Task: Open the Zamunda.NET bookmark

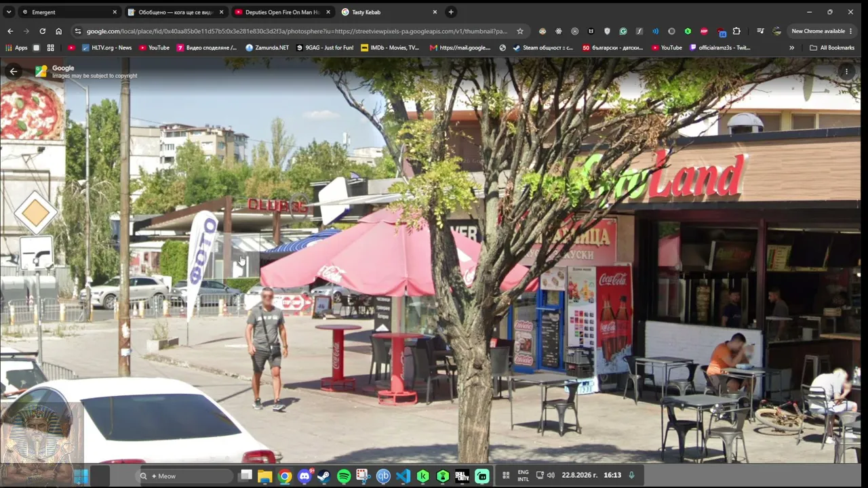Action: (267, 48)
